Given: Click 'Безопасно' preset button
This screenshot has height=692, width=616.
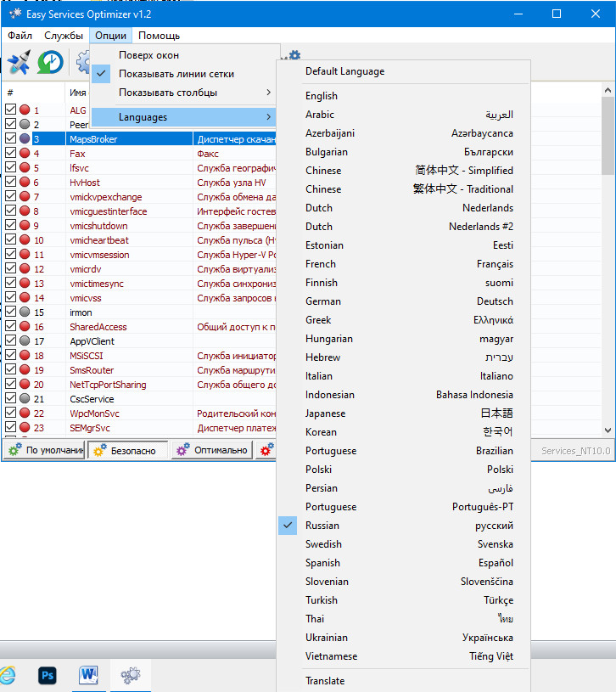Looking at the screenshot, I should click(128, 450).
